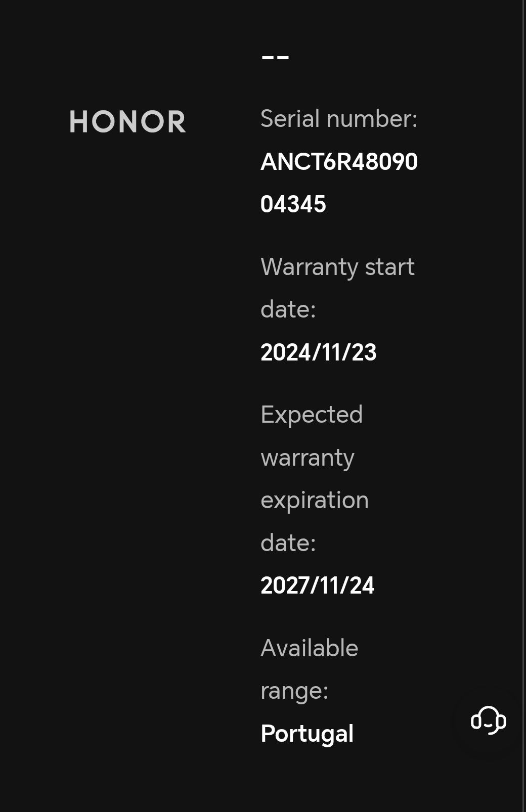Select the double-dash placeholder above Serial number
Viewport: 526px width, 812px height.
pos(275,58)
